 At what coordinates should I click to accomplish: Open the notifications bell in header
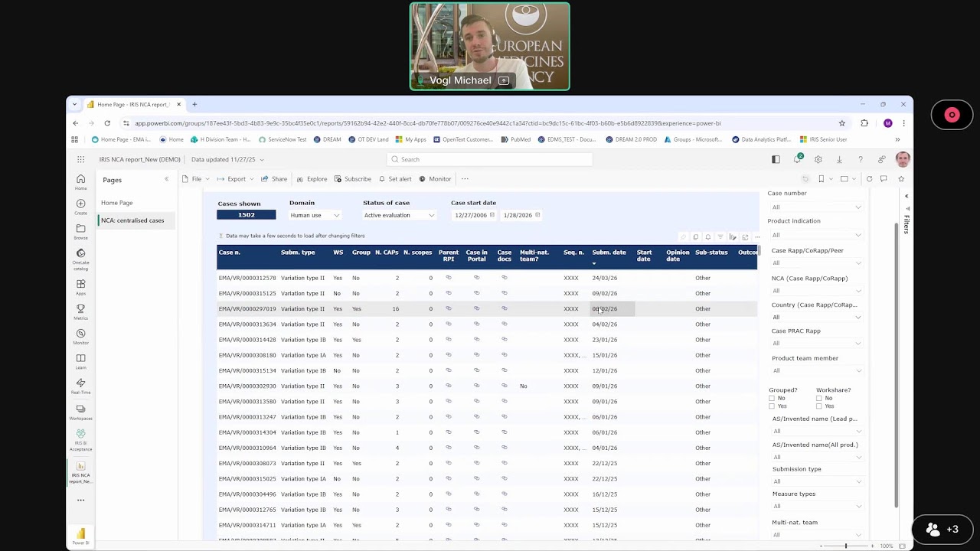click(x=798, y=159)
